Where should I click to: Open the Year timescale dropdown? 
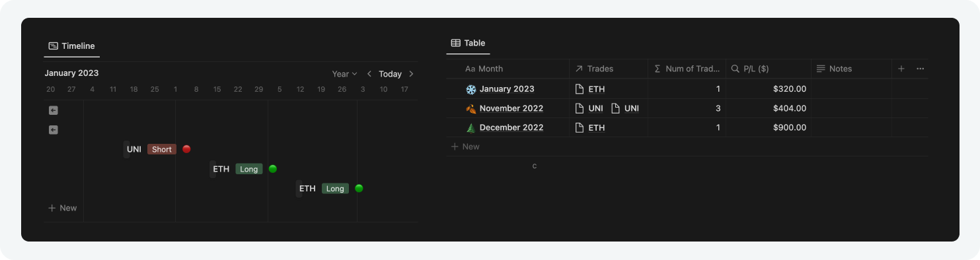pos(344,74)
